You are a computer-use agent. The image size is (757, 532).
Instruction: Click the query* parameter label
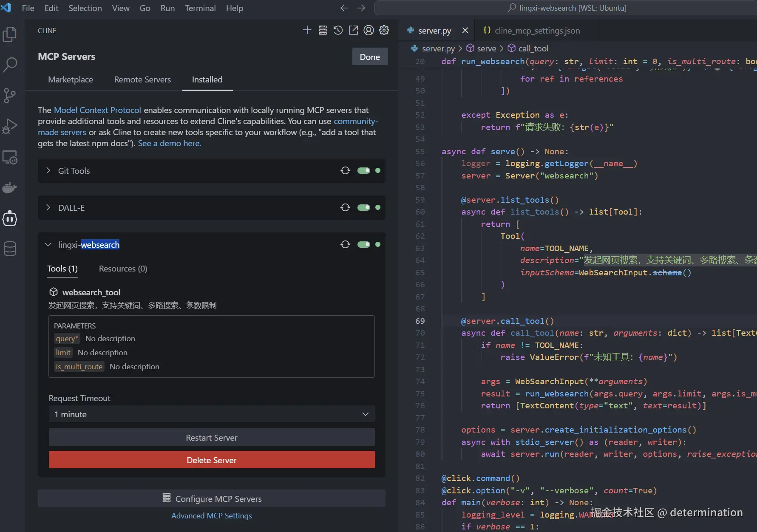tap(67, 339)
